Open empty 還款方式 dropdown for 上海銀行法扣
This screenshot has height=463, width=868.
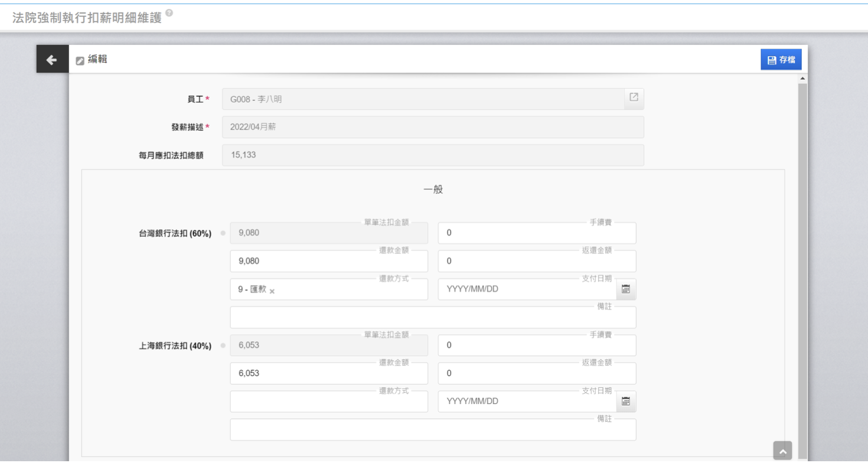tap(329, 402)
